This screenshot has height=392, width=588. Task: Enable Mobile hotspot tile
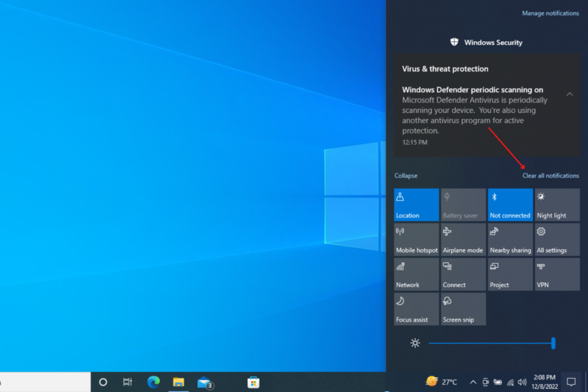click(x=416, y=240)
